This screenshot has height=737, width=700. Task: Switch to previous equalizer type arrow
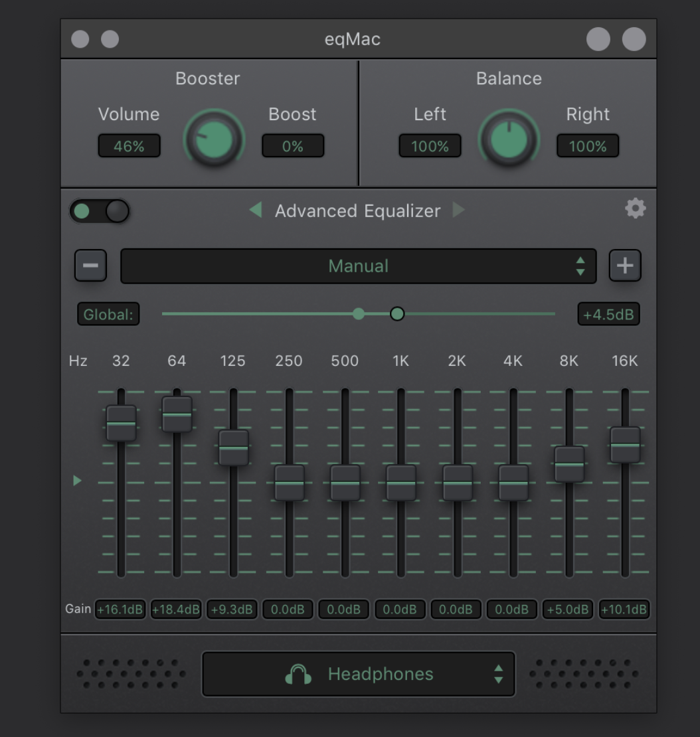pos(256,210)
